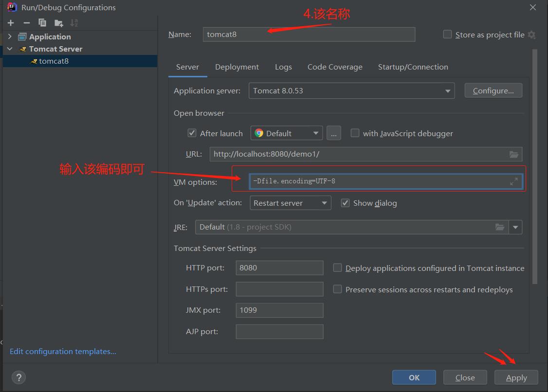Click the Close button

(x=465, y=377)
